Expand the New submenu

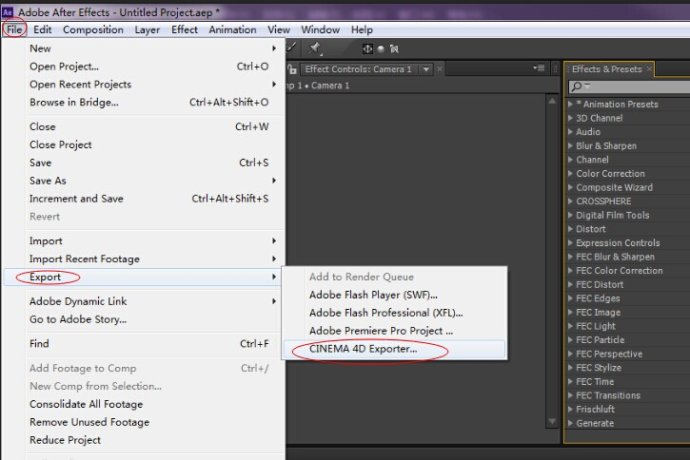tap(143, 48)
